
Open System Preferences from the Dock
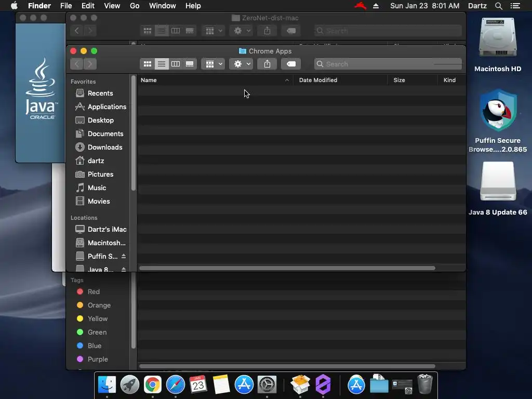(x=267, y=385)
